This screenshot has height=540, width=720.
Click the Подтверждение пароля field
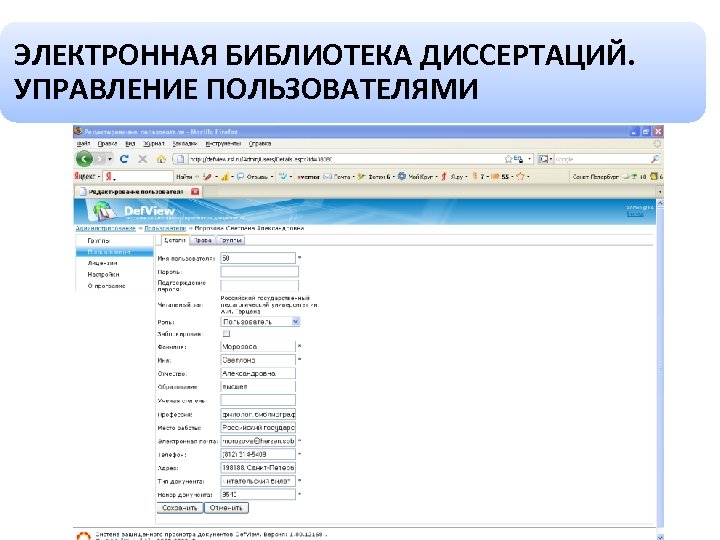(x=259, y=285)
